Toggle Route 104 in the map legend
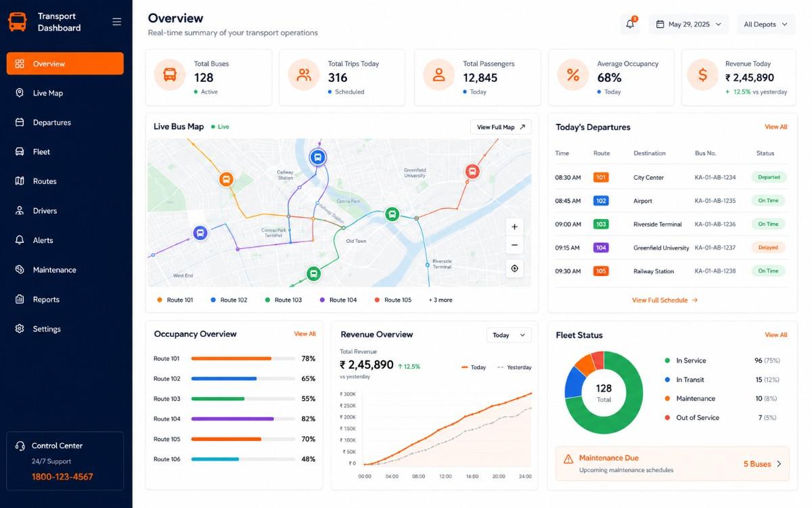 [x=338, y=300]
